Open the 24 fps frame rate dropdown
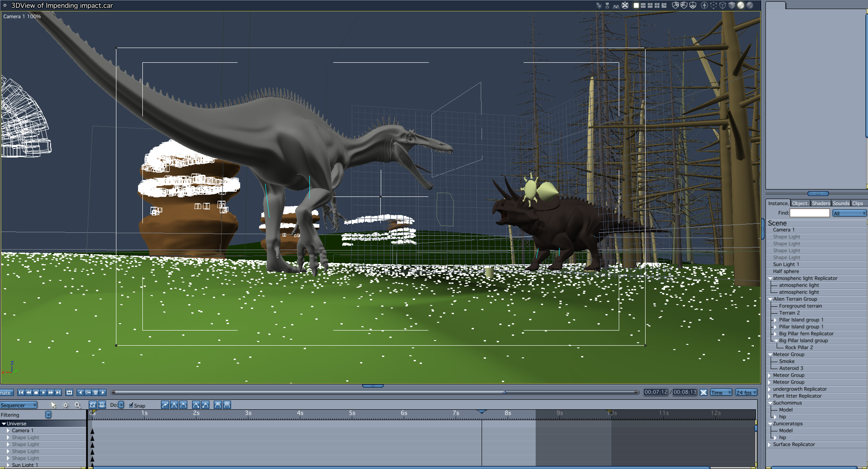This screenshot has height=469, width=868. 746,392
